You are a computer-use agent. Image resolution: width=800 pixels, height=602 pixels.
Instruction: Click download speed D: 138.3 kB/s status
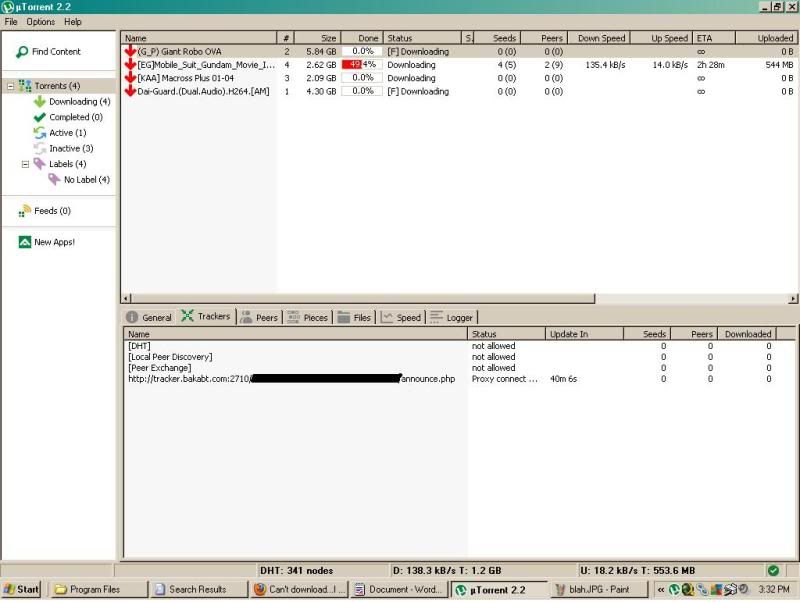(447, 570)
